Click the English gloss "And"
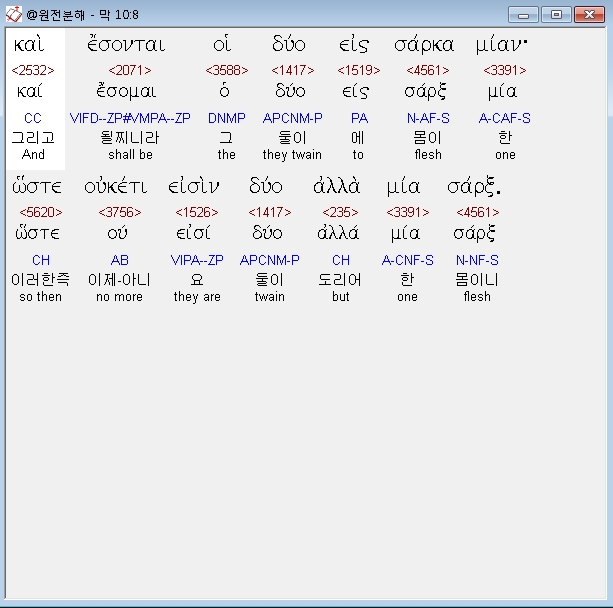The height and width of the screenshot is (608, 613). click(x=33, y=154)
